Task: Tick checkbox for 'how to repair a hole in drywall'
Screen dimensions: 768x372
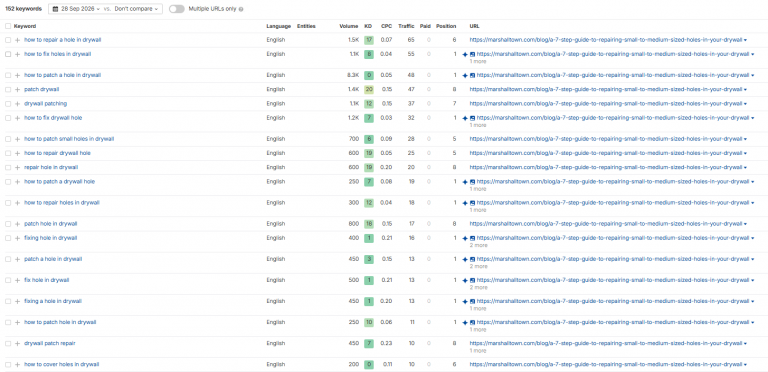Action: coord(8,40)
